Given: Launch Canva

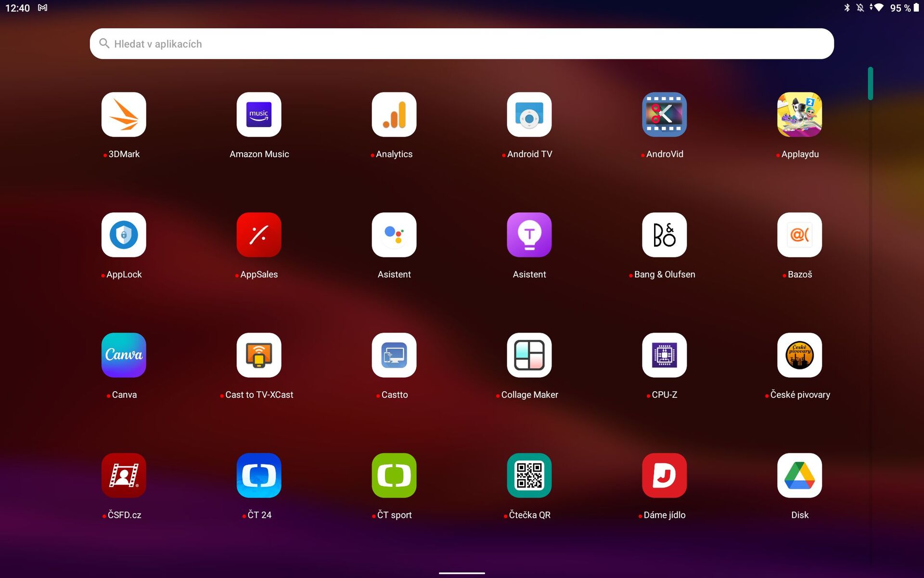Looking at the screenshot, I should tap(123, 355).
